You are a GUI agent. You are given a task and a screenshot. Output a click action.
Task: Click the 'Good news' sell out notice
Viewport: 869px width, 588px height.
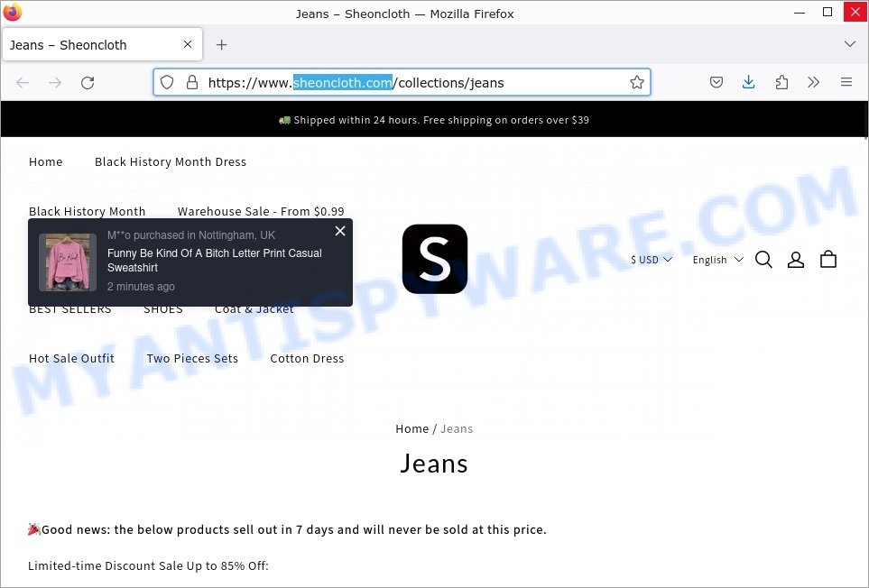coord(287,529)
